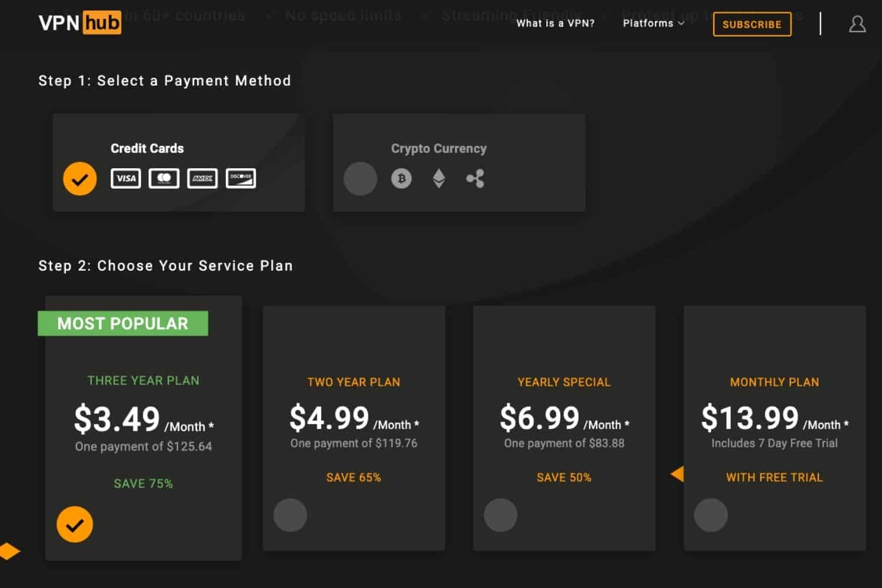Image resolution: width=882 pixels, height=588 pixels.
Task: Click MONTHLY PLAN title
Action: coord(774,382)
